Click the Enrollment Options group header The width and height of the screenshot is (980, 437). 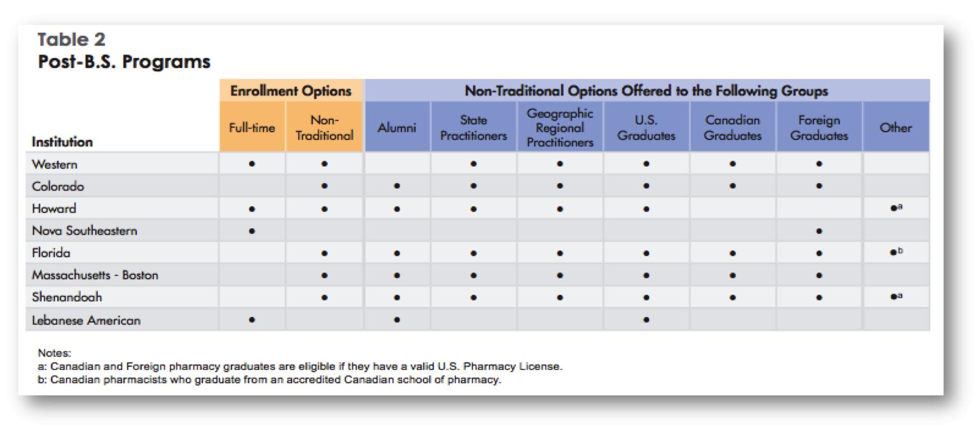(x=291, y=91)
